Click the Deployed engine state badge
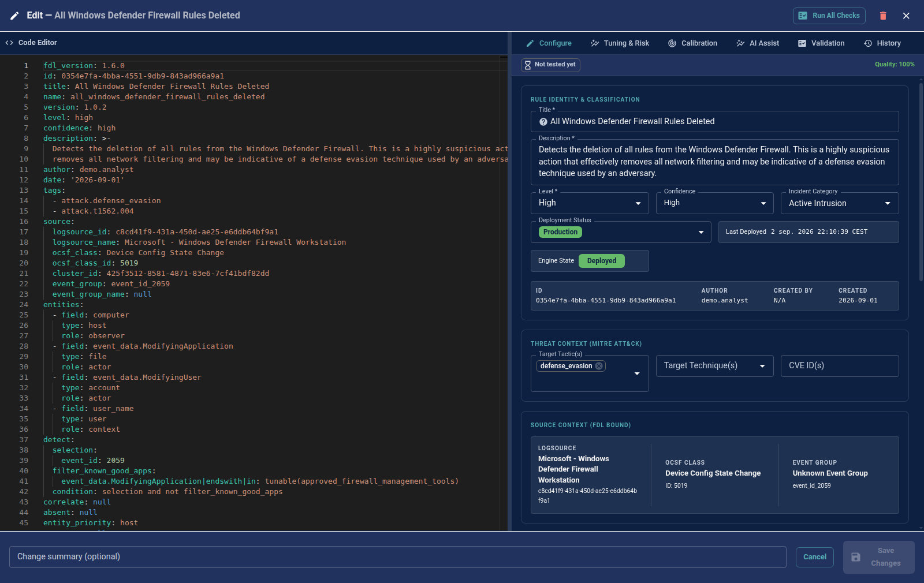This screenshot has width=924, height=583. tap(602, 261)
